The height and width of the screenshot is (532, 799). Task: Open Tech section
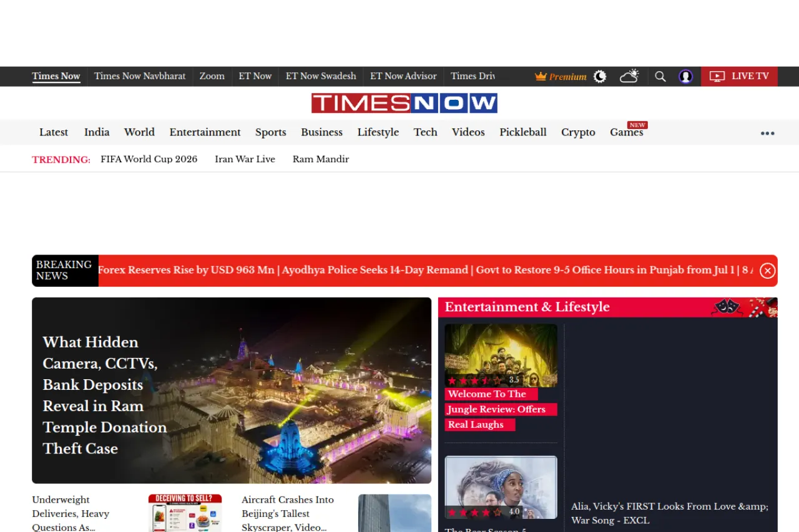tap(425, 132)
